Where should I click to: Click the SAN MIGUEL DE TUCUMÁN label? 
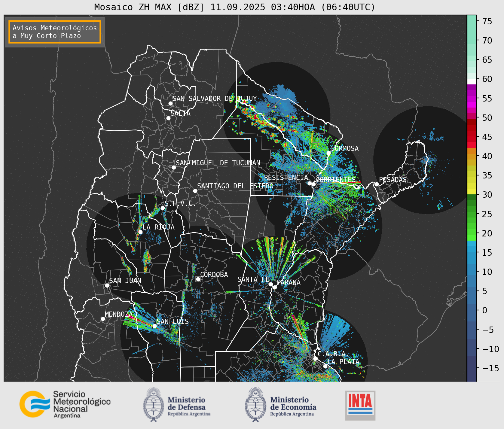pos(218,163)
